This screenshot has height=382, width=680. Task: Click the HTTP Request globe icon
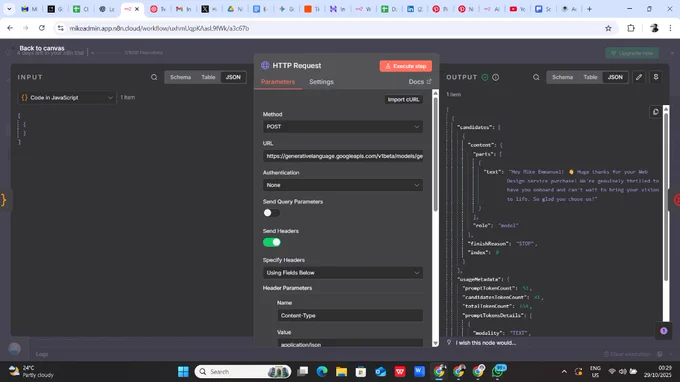265,65
